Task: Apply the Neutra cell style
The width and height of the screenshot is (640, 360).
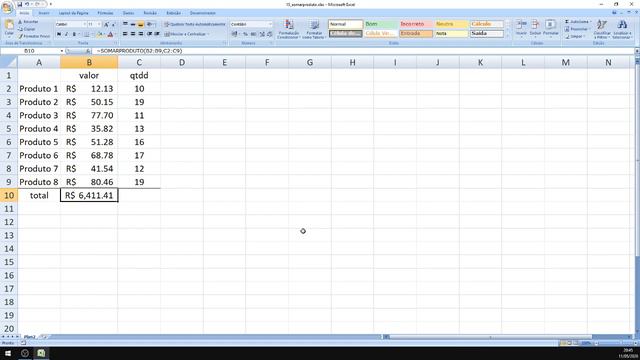Action: tap(451, 24)
